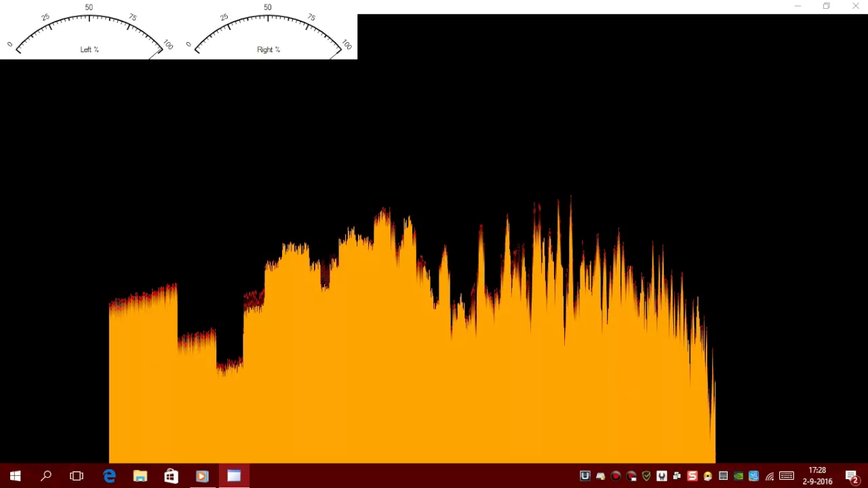Click the U-shaped tray icon
This screenshot has width=868, height=488.
585,476
